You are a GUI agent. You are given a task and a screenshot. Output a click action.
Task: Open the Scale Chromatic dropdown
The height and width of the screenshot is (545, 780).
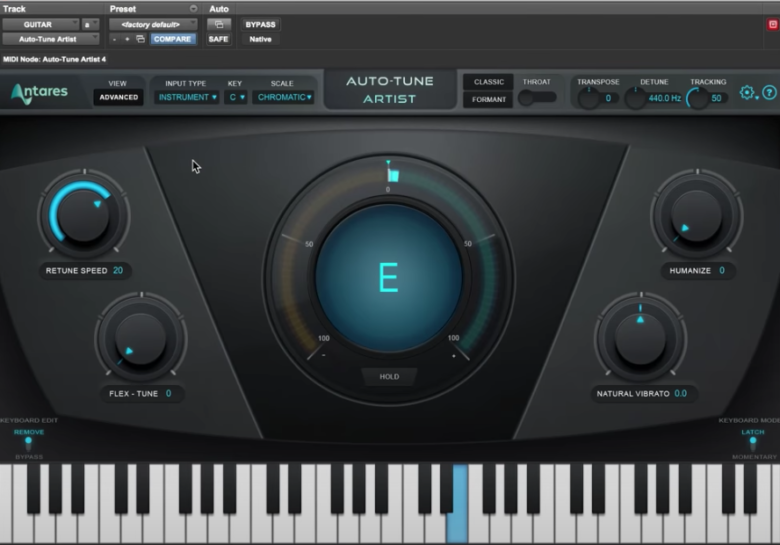coord(284,97)
